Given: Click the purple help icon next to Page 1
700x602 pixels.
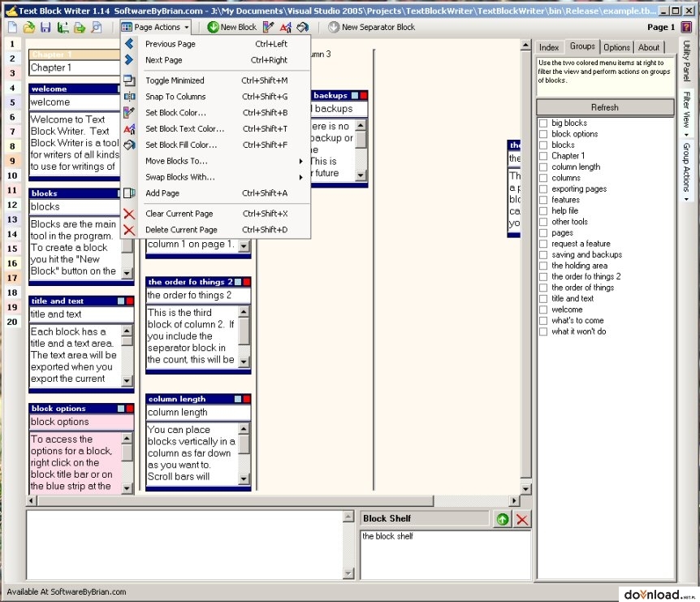Looking at the screenshot, I should point(687,28).
